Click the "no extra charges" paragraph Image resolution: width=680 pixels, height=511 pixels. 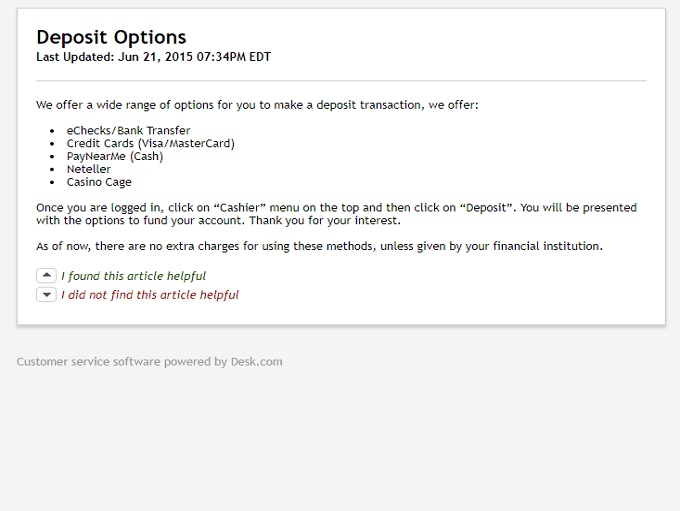319,246
